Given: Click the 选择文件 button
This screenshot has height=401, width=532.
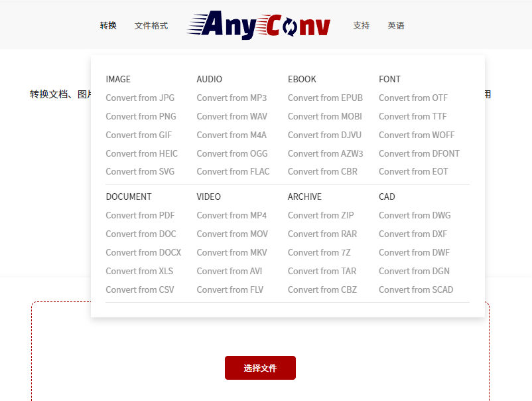Looking at the screenshot, I should coord(260,368).
